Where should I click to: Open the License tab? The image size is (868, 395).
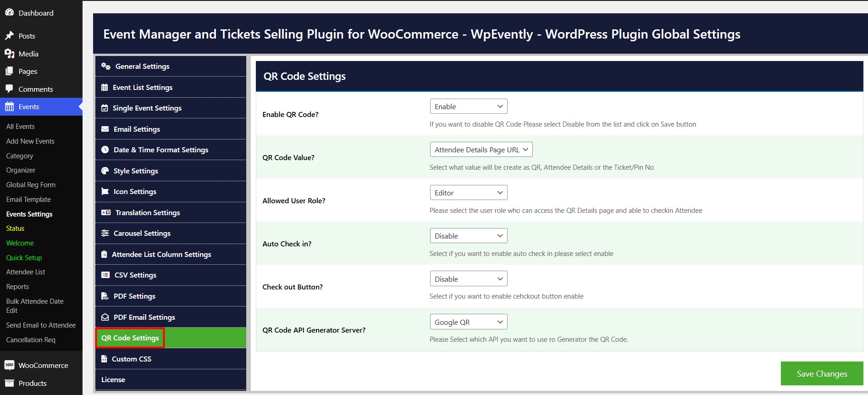[171, 379]
